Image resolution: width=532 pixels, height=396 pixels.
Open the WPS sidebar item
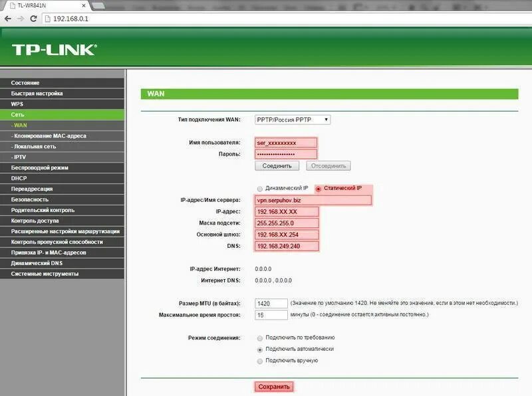(62, 104)
